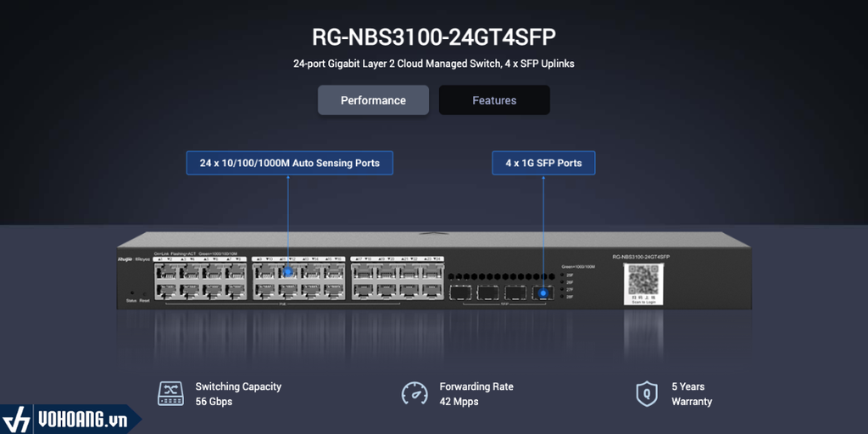Click the QR code on the switch
Screen dimensions: 868x434
[644, 280]
